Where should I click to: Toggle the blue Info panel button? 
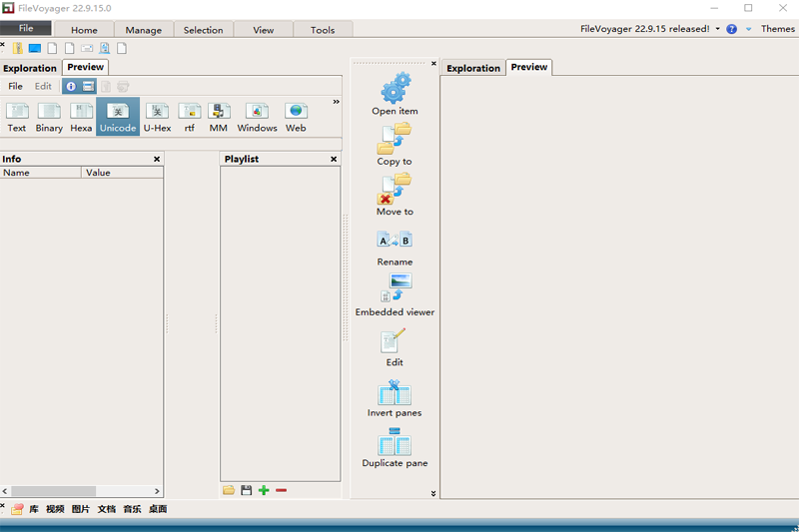tap(71, 87)
